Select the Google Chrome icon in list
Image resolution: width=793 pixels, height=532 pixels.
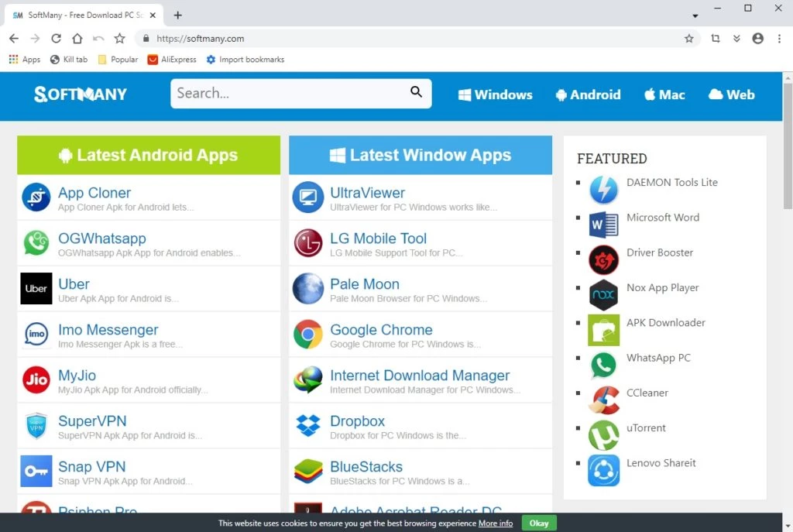(308, 335)
